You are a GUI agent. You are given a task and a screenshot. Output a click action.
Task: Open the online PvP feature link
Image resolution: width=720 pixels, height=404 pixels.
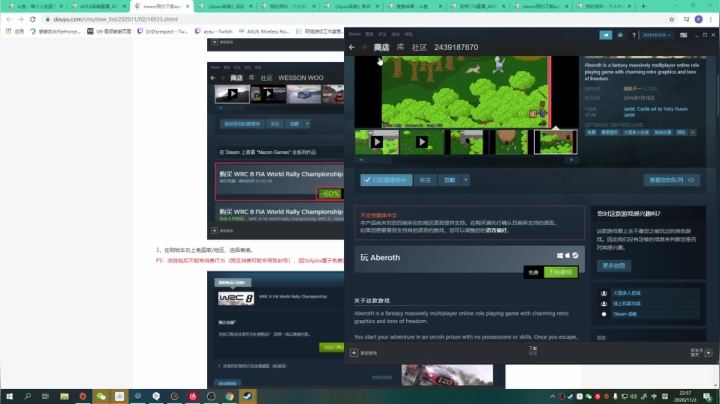tap(626, 303)
